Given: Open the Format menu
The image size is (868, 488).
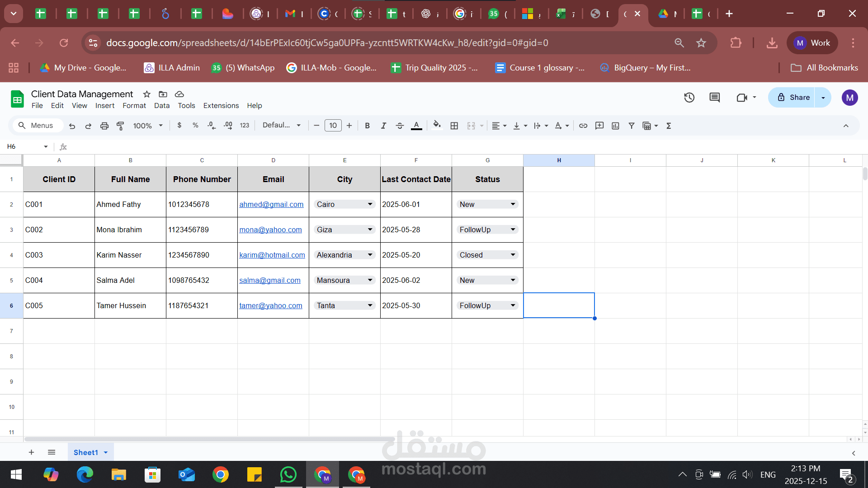Looking at the screenshot, I should point(134,105).
